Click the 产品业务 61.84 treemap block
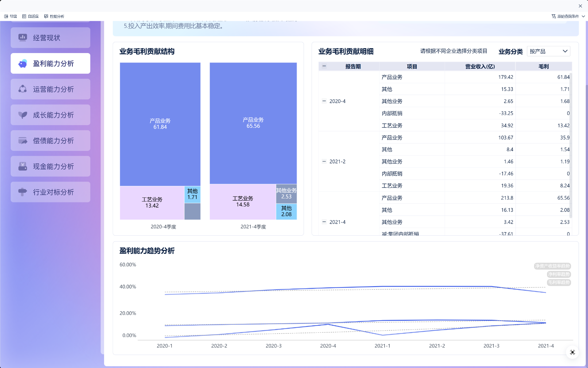This screenshot has height=368, width=588. click(x=160, y=124)
